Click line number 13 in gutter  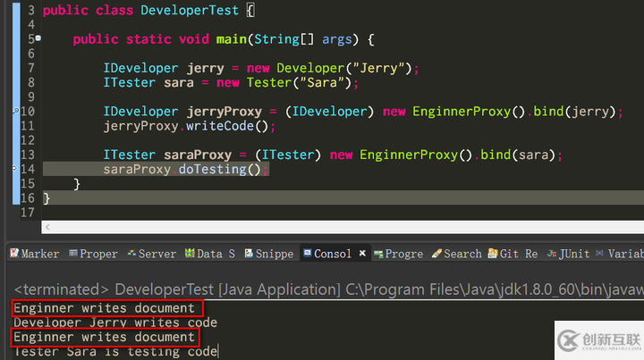pos(28,155)
